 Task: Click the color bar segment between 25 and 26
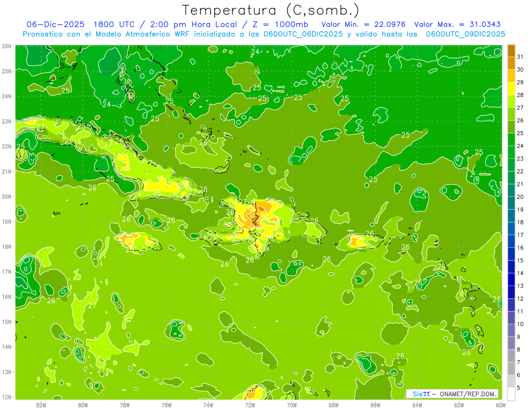point(511,127)
